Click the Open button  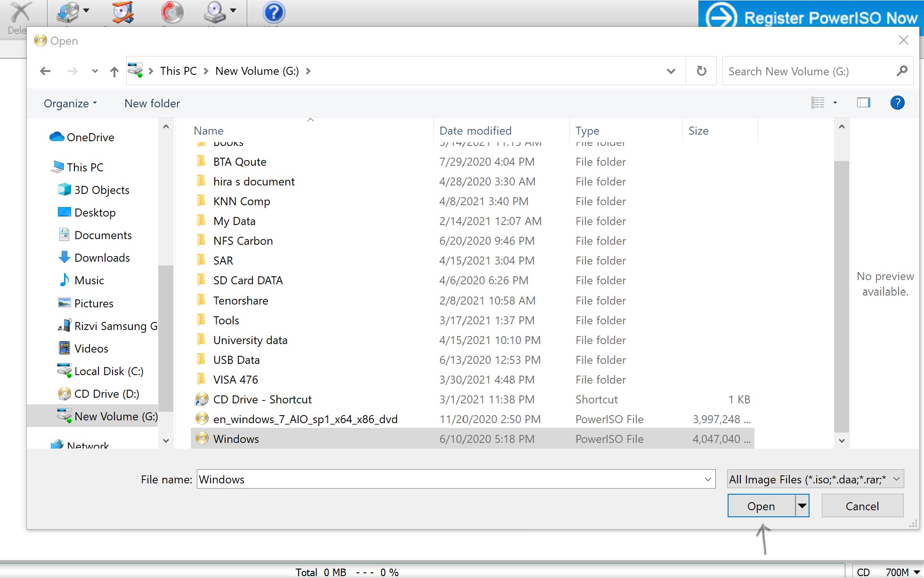[x=761, y=506]
